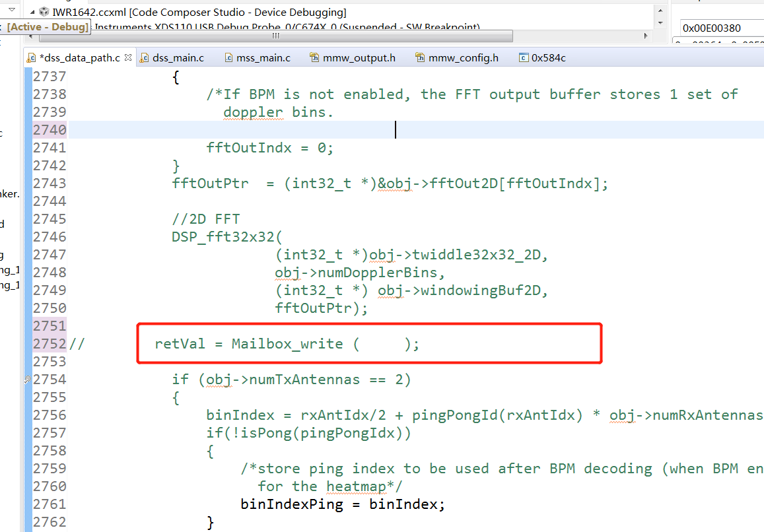Select the C file icon on dss_data_path.c tab
The image size is (764, 532).
[31, 57]
